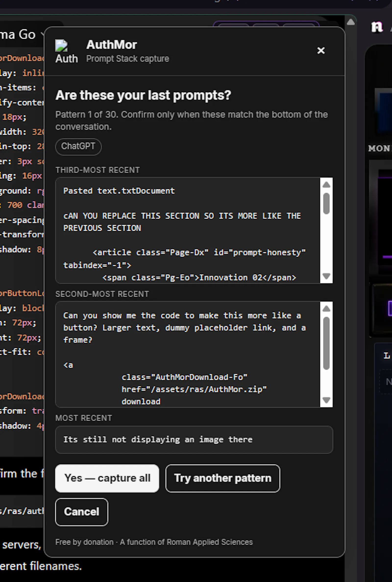Click the 'MOST RECENT' label
This screenshot has height=582, width=392.
point(84,418)
